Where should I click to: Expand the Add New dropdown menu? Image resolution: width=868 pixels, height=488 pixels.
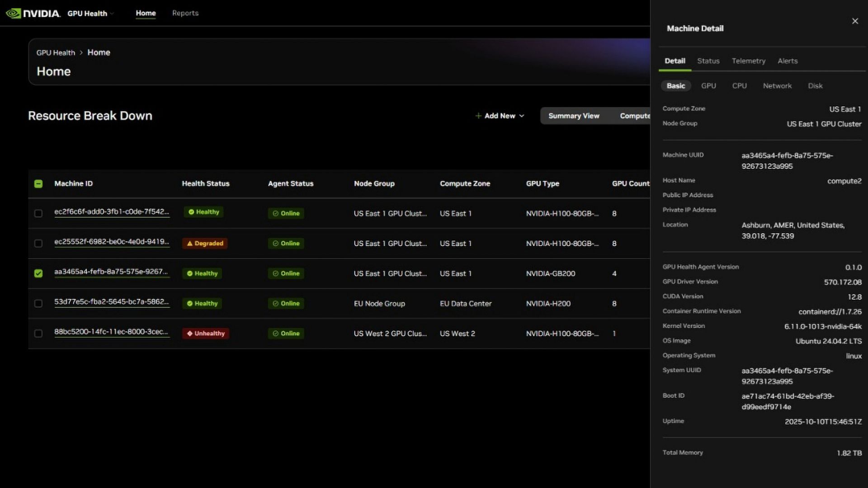pos(522,116)
